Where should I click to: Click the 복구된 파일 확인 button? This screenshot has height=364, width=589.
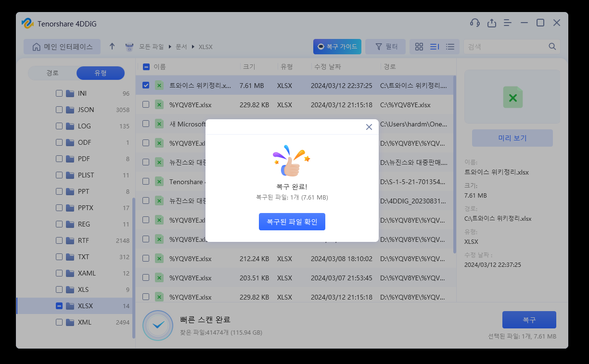(x=292, y=222)
